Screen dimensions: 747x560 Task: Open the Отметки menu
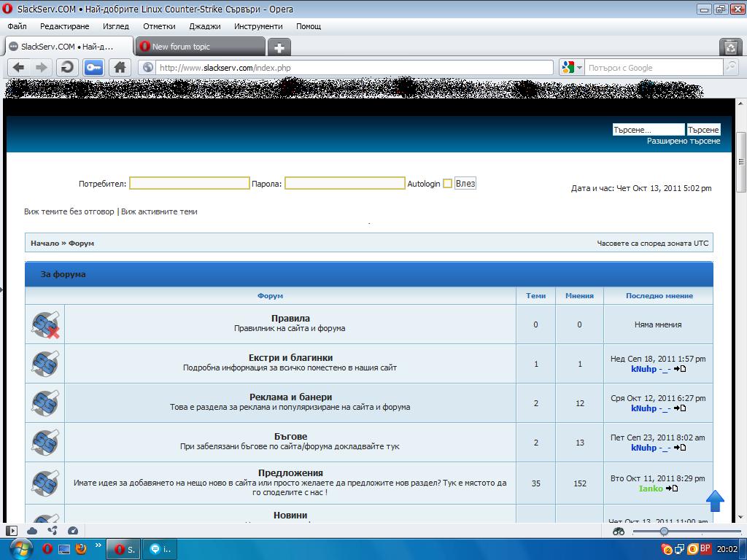click(158, 26)
